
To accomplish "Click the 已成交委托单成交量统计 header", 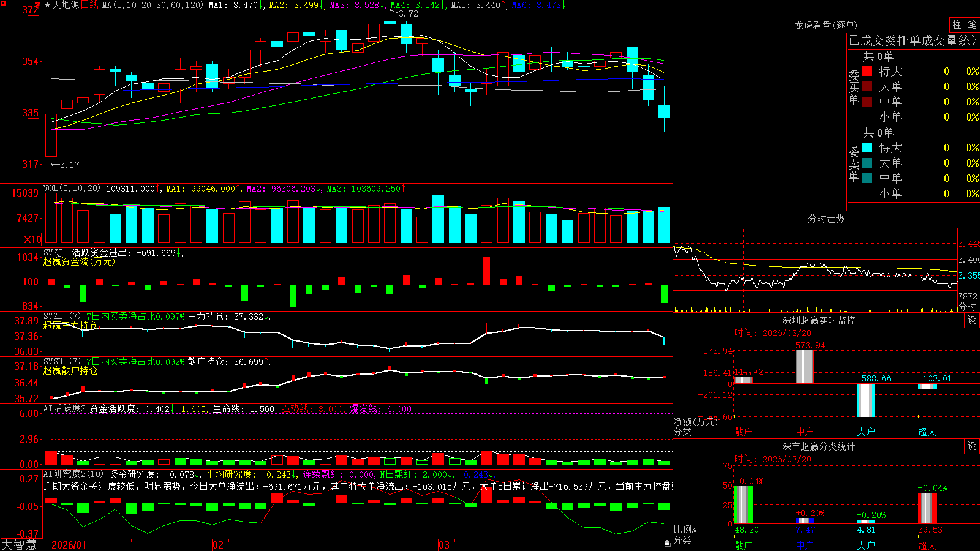I will click(x=914, y=40).
